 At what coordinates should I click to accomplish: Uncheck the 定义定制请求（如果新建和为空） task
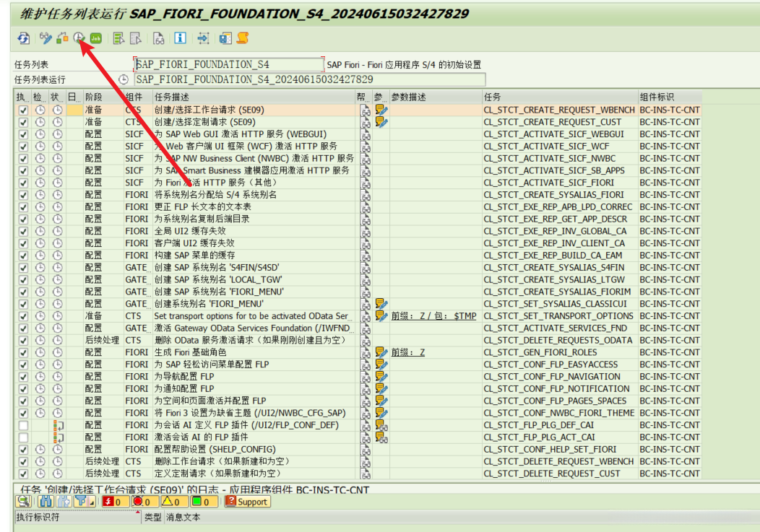click(x=23, y=474)
